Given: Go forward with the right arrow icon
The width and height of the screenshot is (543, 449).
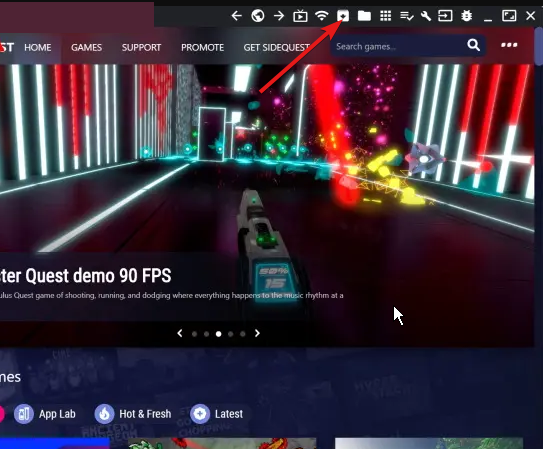Looking at the screenshot, I should (x=279, y=16).
